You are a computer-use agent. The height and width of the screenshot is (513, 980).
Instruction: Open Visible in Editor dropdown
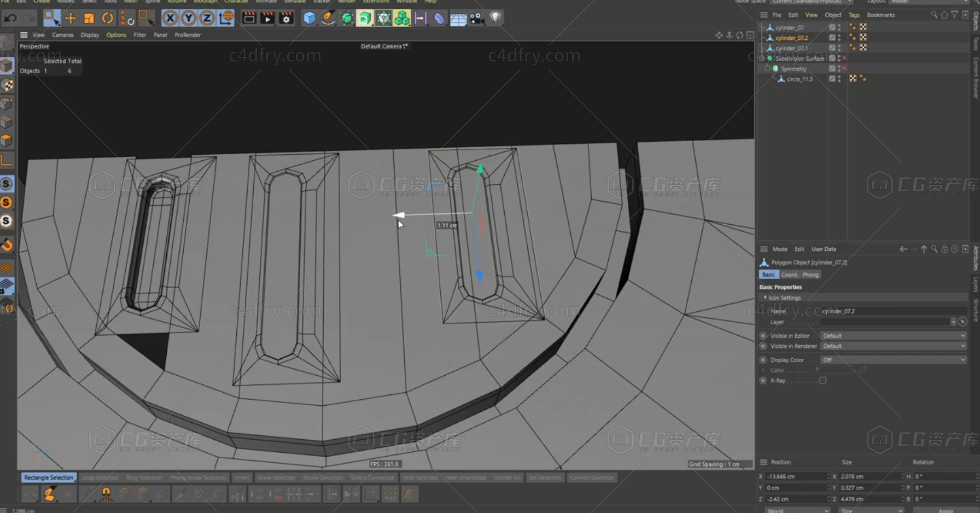(x=894, y=336)
